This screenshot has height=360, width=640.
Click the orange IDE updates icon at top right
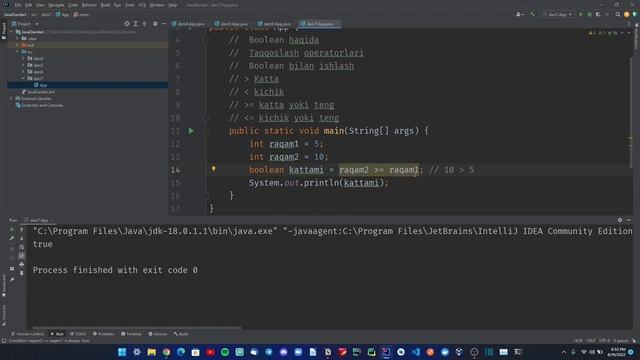[x=627, y=14]
